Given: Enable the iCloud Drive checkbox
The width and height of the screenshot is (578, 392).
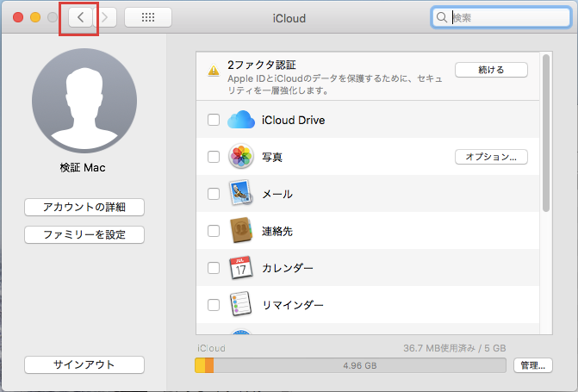Looking at the screenshot, I should [214, 120].
